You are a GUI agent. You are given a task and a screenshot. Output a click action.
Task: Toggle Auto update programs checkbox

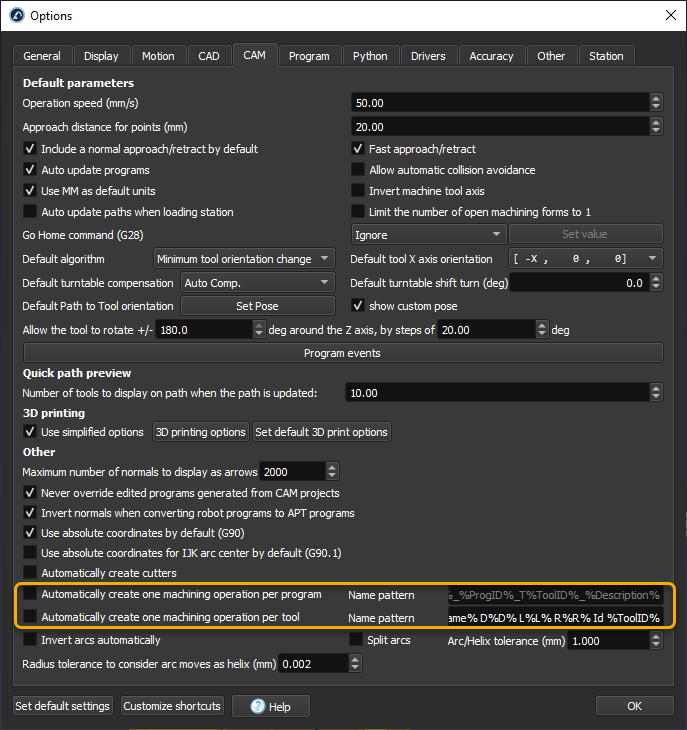(x=30, y=170)
